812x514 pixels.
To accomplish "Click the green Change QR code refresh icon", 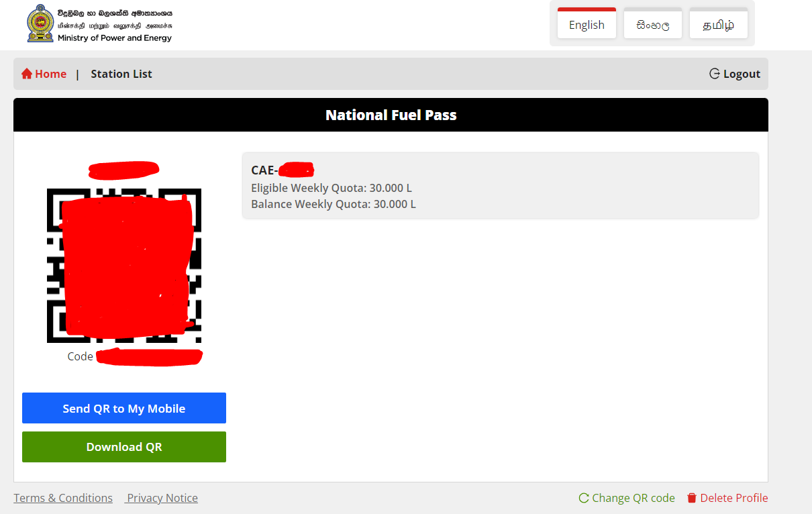I will coord(584,498).
